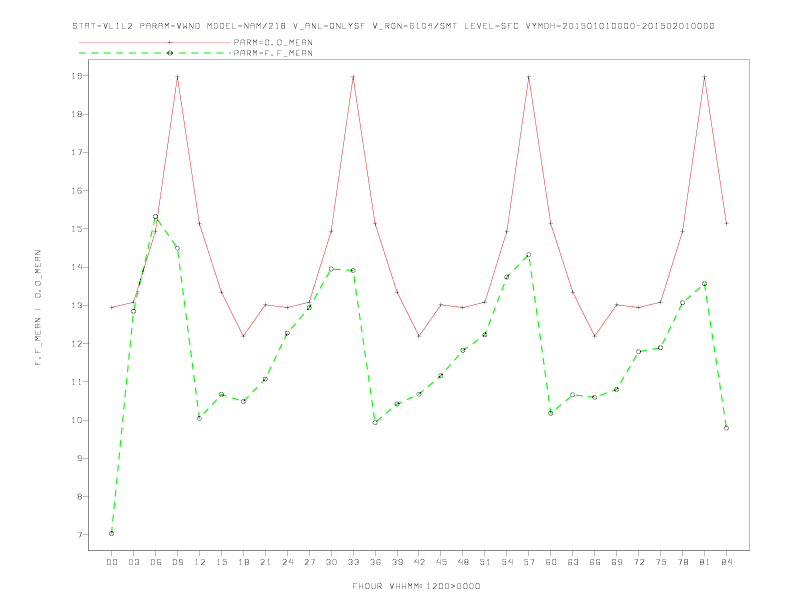Select the green dashed legend line sample
Viewport: 792px width, 612px height.
[155, 53]
